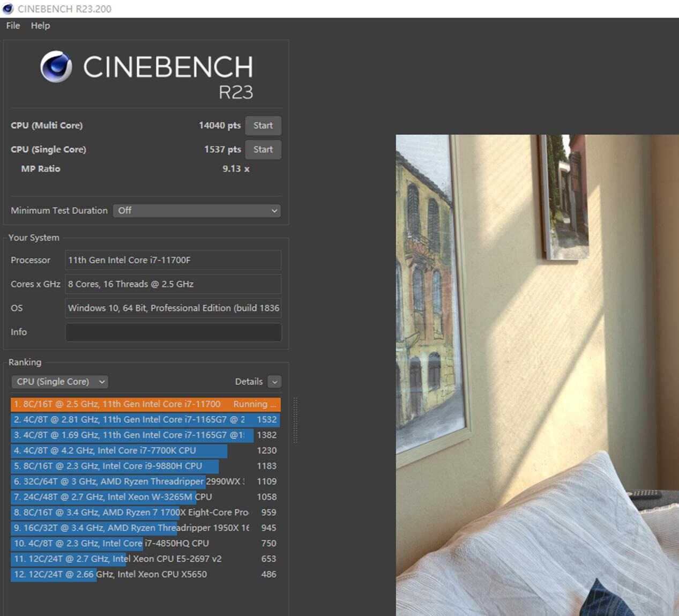
Task: Click the 1537 pts single core score
Action: [222, 150]
